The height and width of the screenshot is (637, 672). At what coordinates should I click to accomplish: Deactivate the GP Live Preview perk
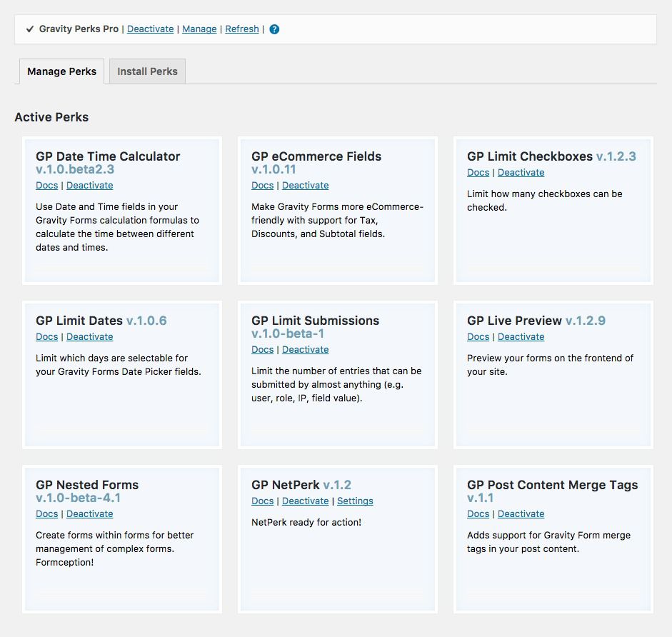tap(521, 337)
